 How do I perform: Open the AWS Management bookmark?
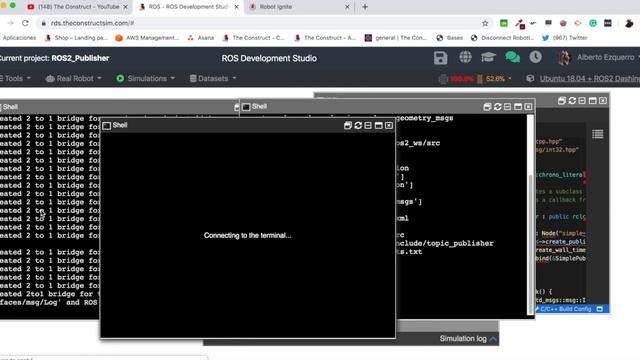coord(147,38)
